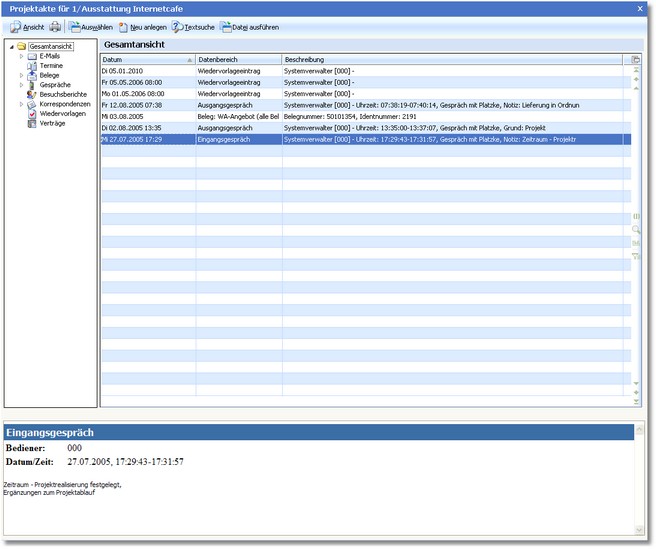The width and height of the screenshot is (656, 549).
Task: Expand the E-Mails tree node
Action: 21,56
